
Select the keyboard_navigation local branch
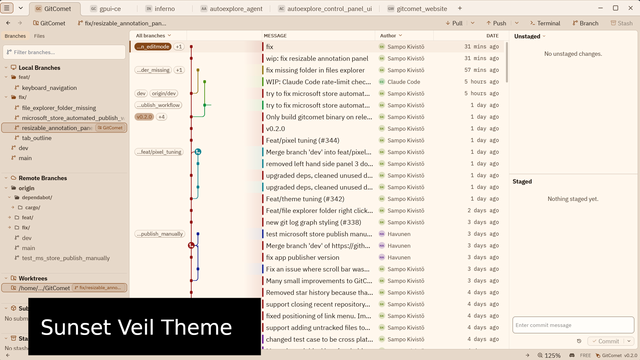49,88
